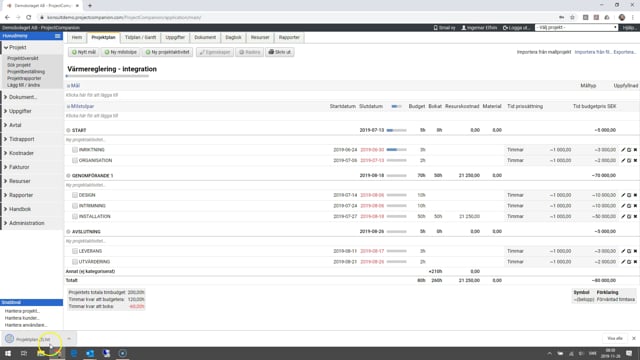Image resolution: width=640 pixels, height=360 pixels.
Task: Open the Resurser tab
Action: (260, 38)
